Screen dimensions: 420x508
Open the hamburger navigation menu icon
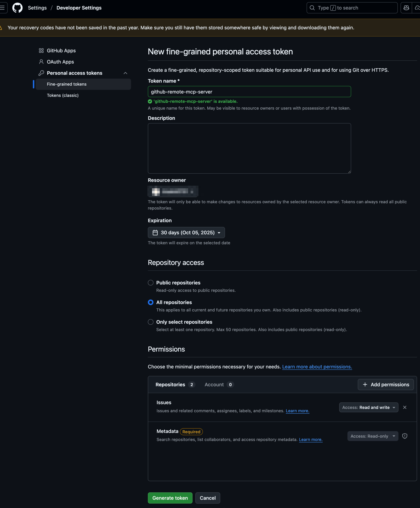coord(3,8)
